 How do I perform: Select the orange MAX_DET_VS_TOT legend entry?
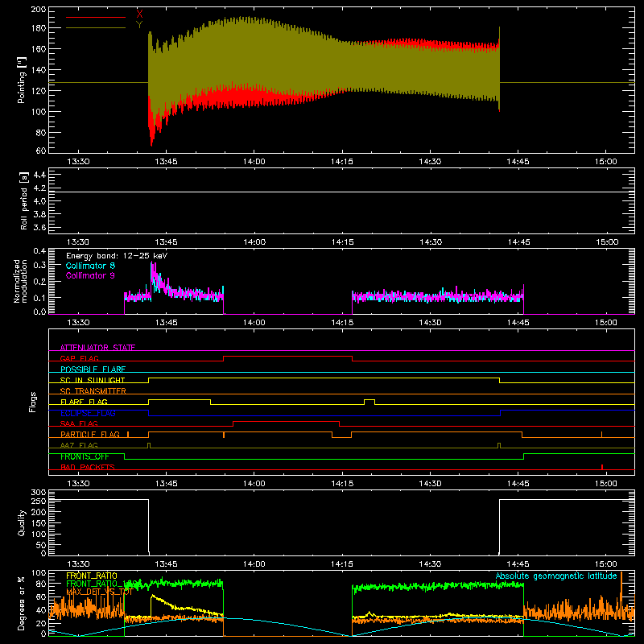click(99, 592)
